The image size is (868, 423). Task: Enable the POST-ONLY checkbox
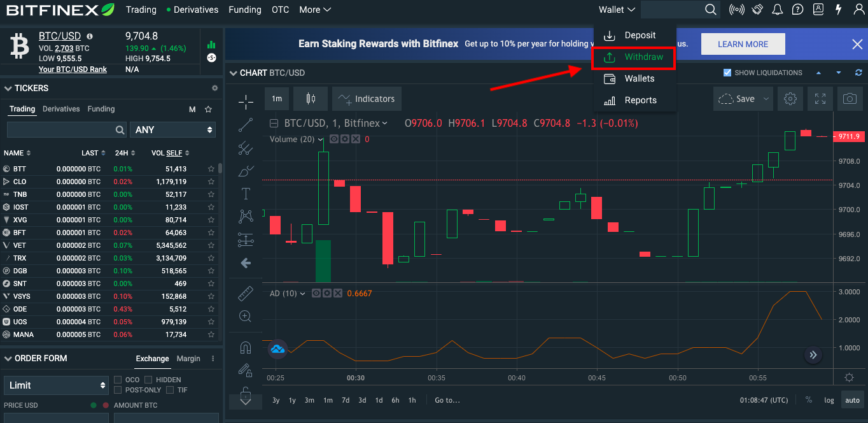click(x=118, y=390)
